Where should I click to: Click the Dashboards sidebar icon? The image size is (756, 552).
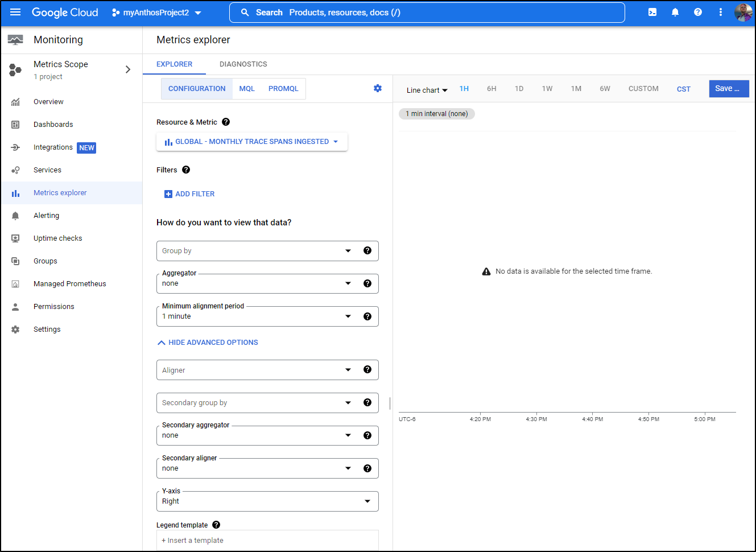(15, 125)
